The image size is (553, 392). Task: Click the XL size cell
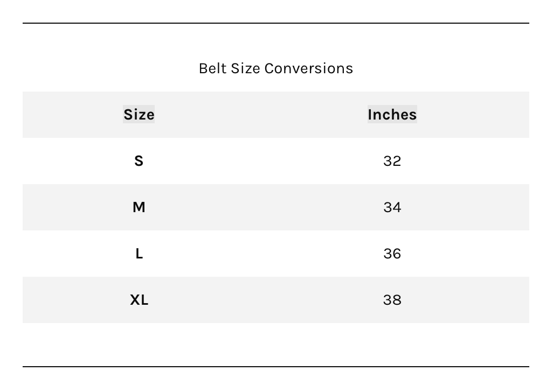pos(139,300)
